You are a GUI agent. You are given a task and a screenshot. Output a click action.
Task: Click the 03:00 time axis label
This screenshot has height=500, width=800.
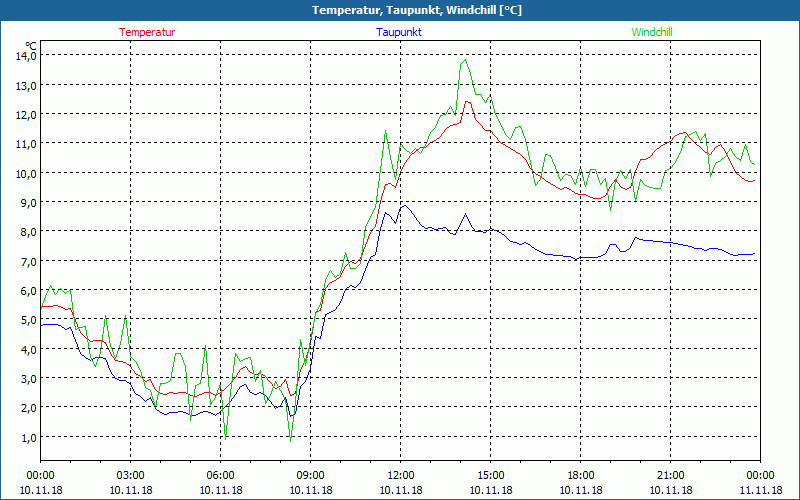(130, 475)
